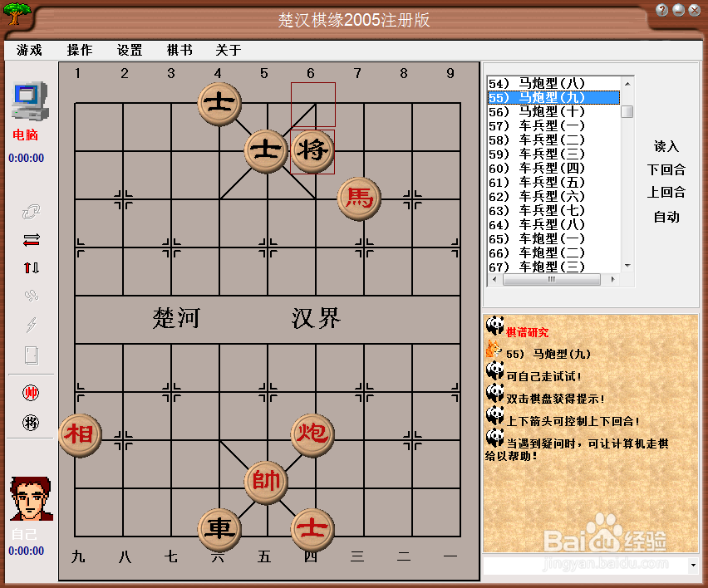Click the 上回合 button
This screenshot has height=588, width=708.
tap(666, 192)
